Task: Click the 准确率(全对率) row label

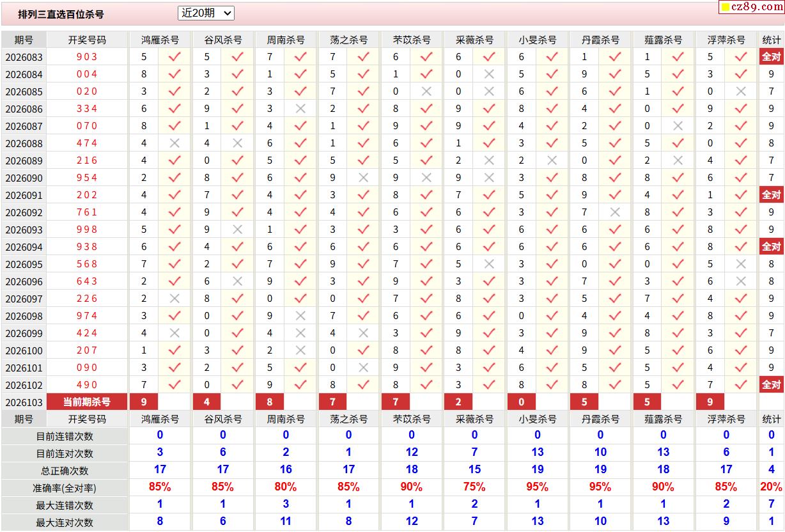Action: click(x=65, y=488)
